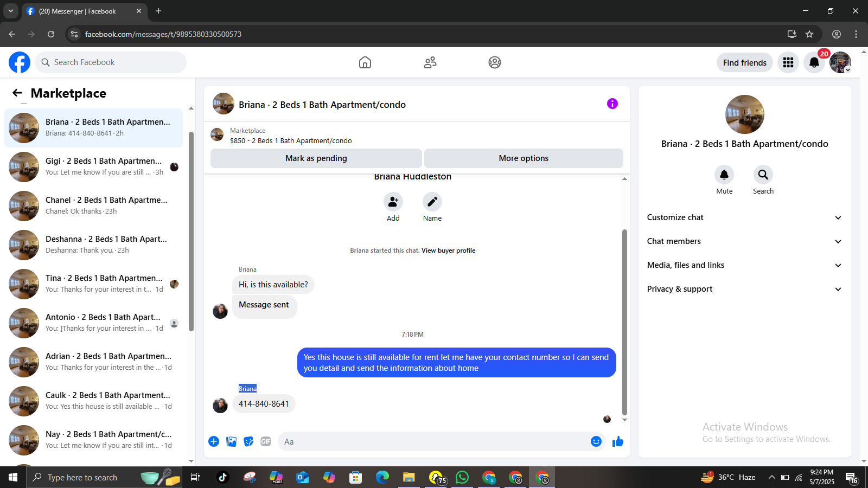
Task: Open emoji picker in message box
Action: point(596,441)
